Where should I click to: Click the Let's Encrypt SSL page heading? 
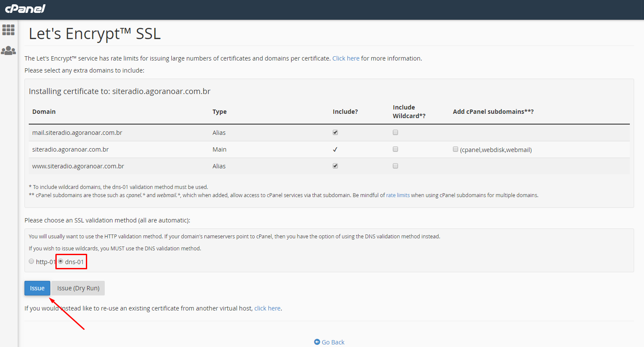click(95, 34)
